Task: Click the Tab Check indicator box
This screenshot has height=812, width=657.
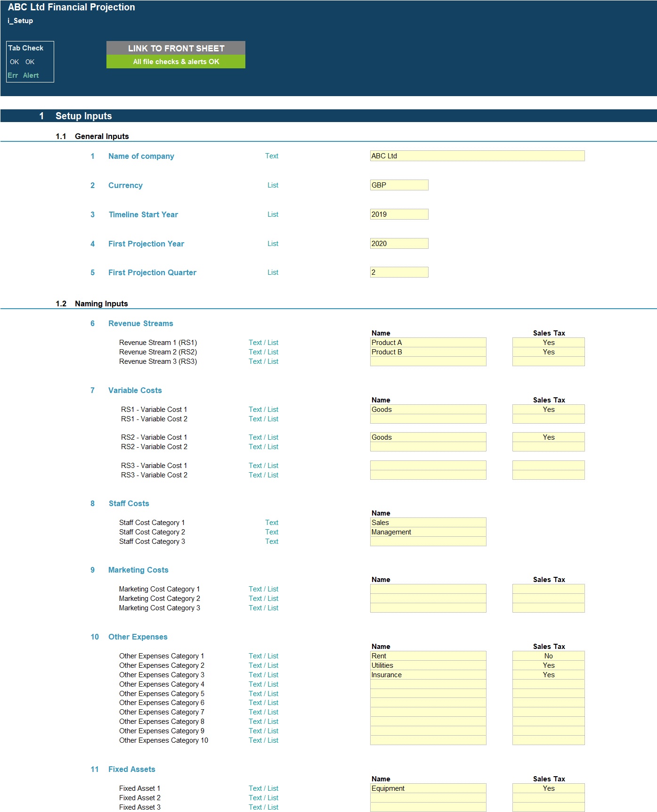Action: 30,62
